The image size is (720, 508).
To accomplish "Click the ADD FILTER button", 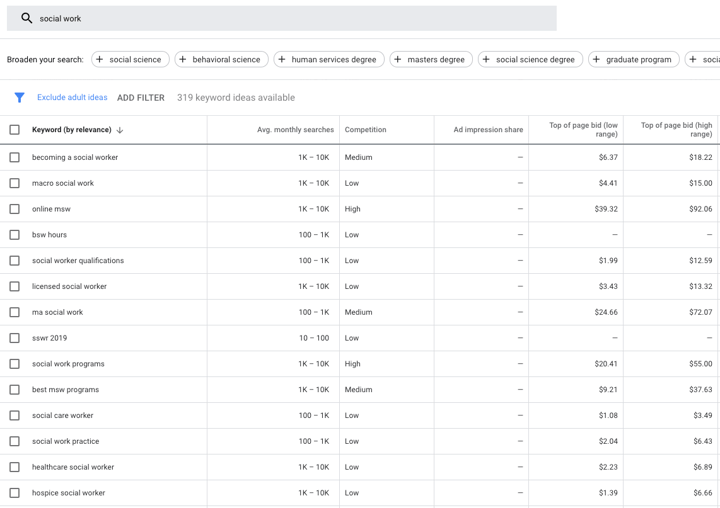I will click(141, 98).
